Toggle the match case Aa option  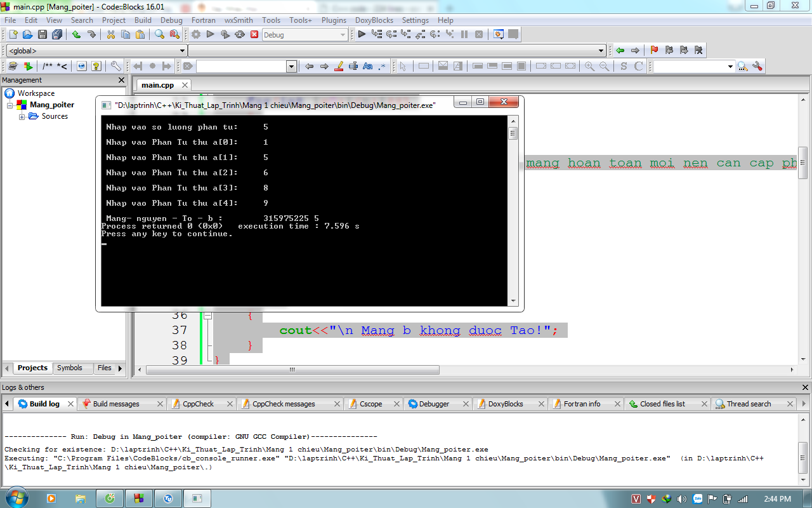(367, 66)
